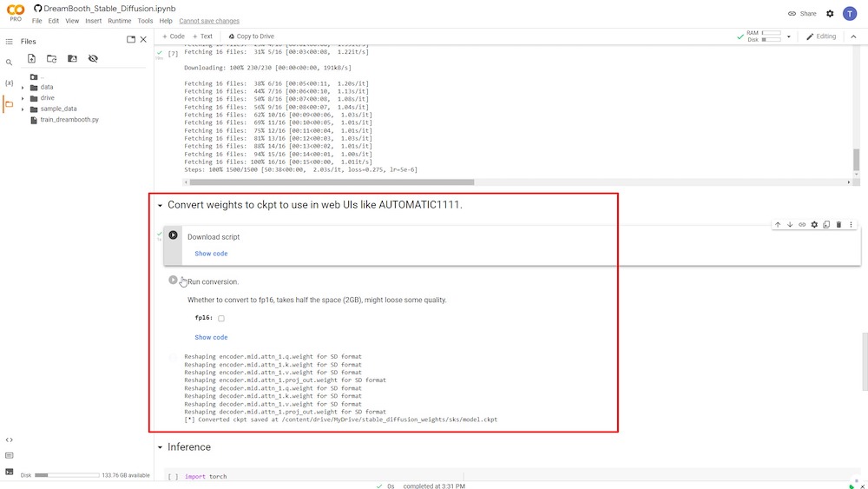Screen dimensions: 868x489
Task: Move cell up with arrow icon
Action: [778, 224]
